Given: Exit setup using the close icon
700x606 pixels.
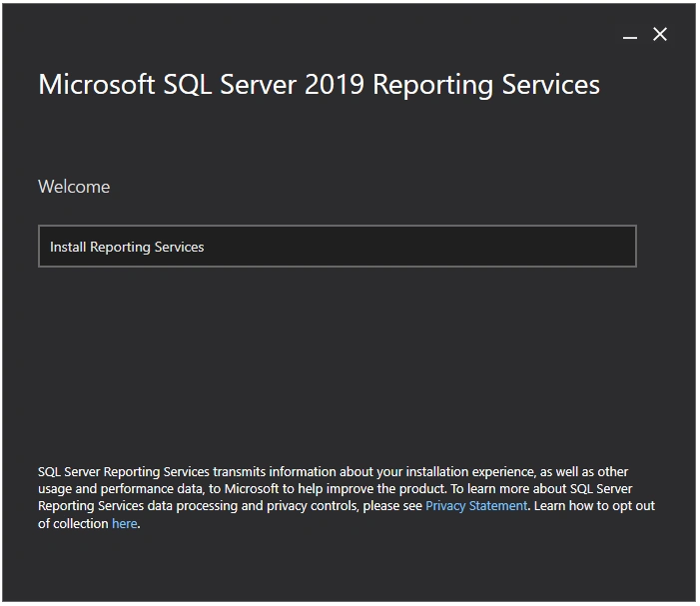Looking at the screenshot, I should point(660,34).
